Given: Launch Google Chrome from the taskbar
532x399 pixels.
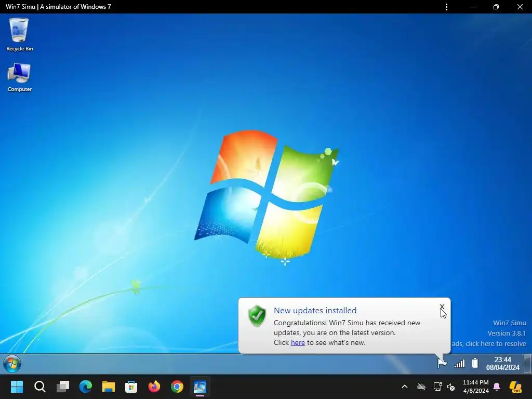Looking at the screenshot, I should [177, 387].
